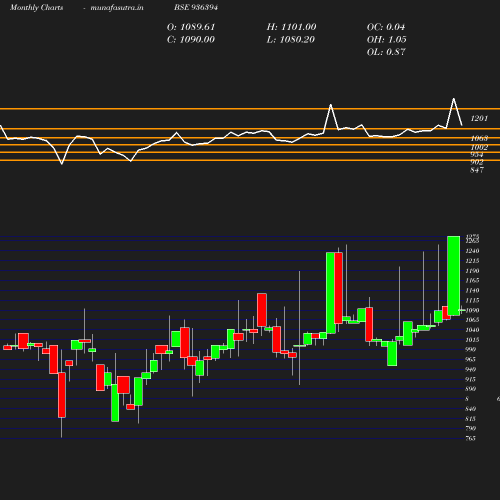Viewport: 500px width, 500px height.
Task: Click the 1140 price axis label
Action: pos(472,290)
